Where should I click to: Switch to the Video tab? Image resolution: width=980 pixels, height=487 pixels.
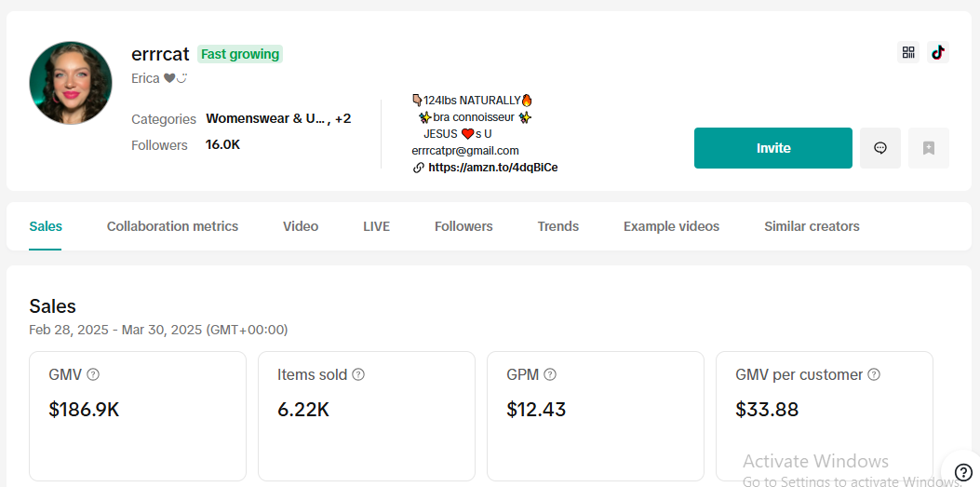[x=301, y=226]
